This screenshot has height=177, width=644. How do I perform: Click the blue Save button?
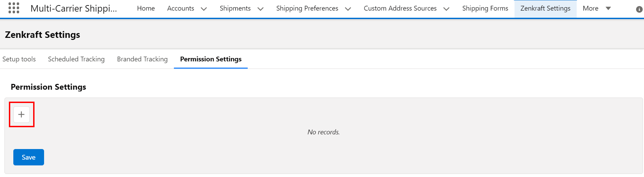click(29, 157)
